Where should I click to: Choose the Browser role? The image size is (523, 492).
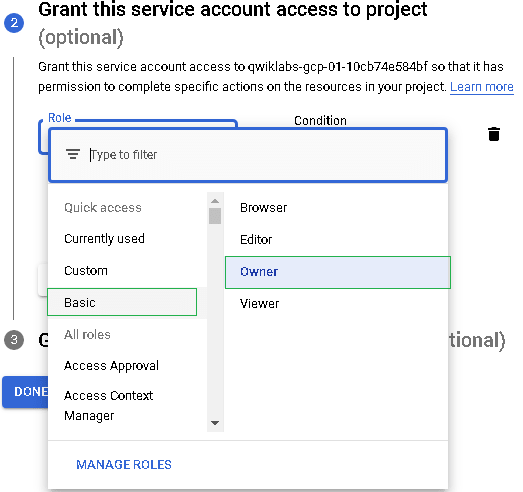click(x=336, y=207)
